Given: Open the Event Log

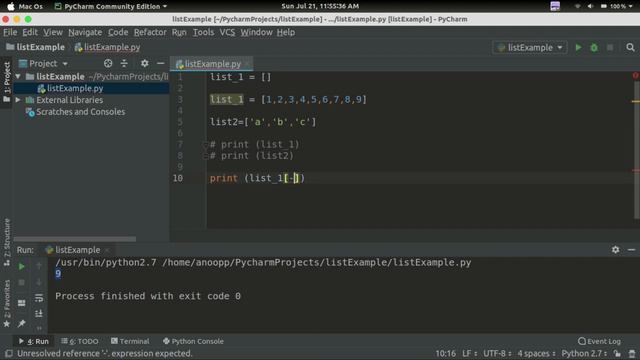Looking at the screenshot, I should (x=600, y=341).
